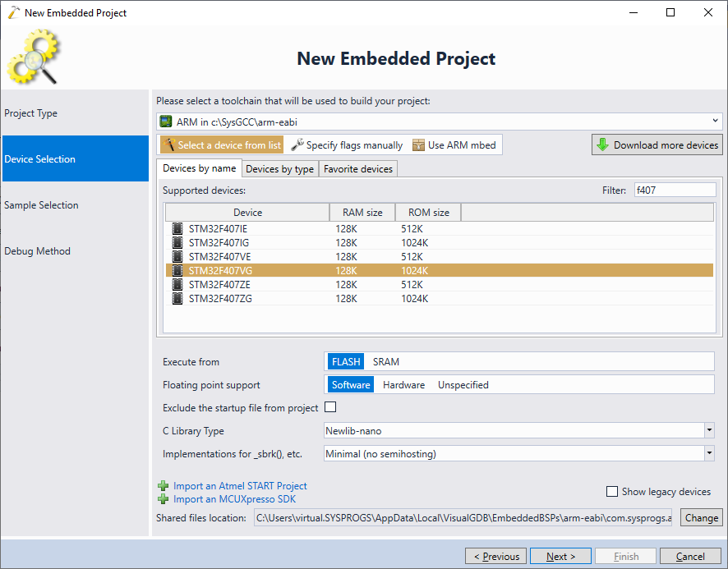Enable Exclude the startup file checkbox

pyautogui.click(x=331, y=407)
